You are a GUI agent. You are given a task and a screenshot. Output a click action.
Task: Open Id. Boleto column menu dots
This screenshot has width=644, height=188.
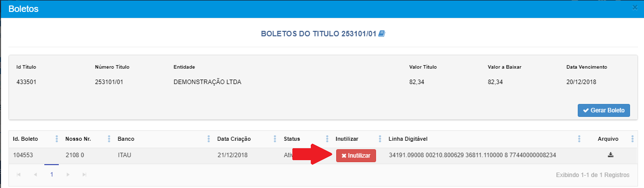(x=57, y=139)
